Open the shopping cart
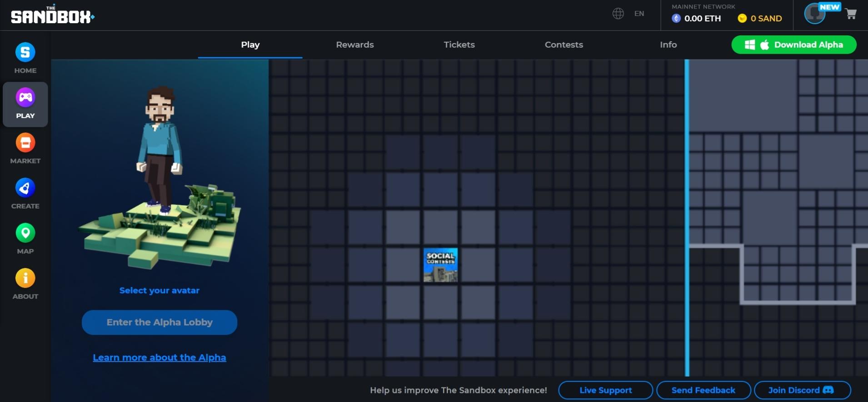This screenshot has height=402, width=868. coord(851,14)
